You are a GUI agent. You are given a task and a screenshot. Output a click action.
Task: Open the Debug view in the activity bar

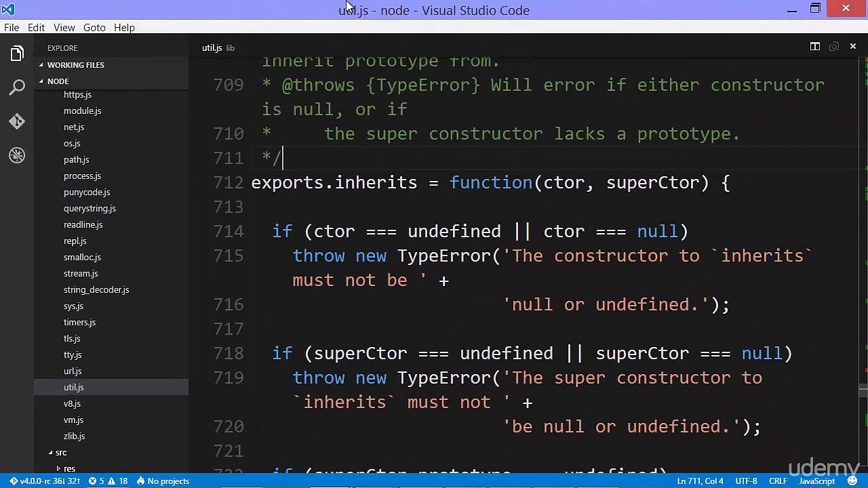(x=17, y=155)
